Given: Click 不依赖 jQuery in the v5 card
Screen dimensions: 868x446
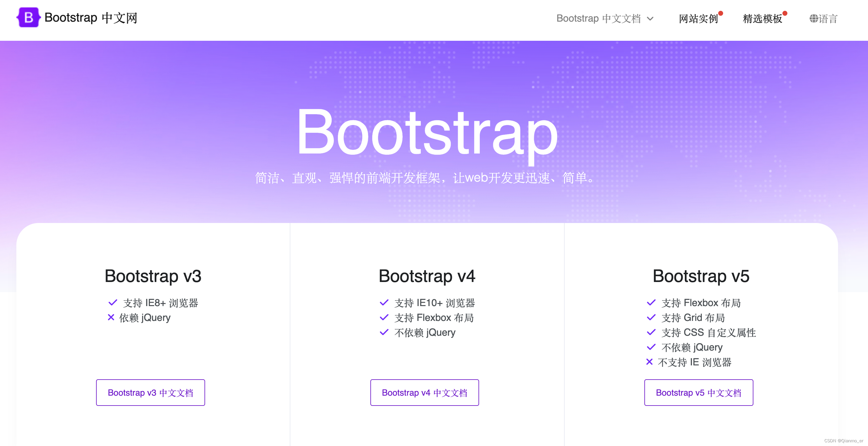Looking at the screenshot, I should (x=692, y=347).
